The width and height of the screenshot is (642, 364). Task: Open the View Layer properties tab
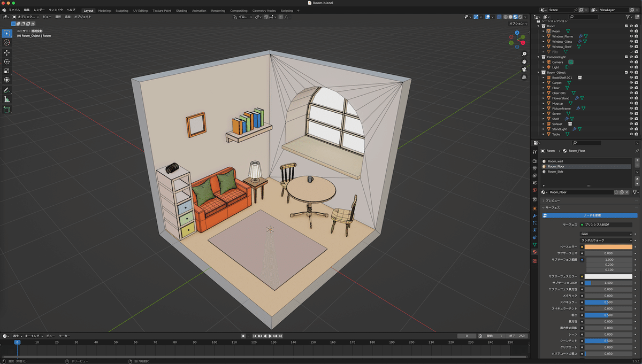(534, 175)
